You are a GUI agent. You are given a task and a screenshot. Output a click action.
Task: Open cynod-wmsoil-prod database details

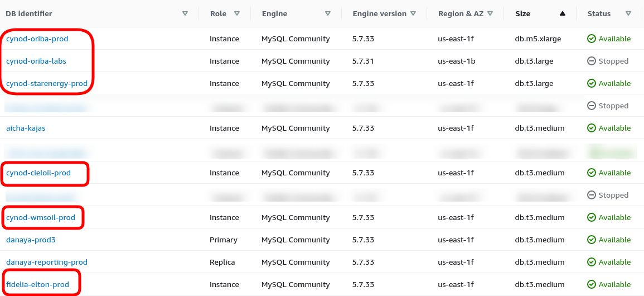[x=41, y=218]
